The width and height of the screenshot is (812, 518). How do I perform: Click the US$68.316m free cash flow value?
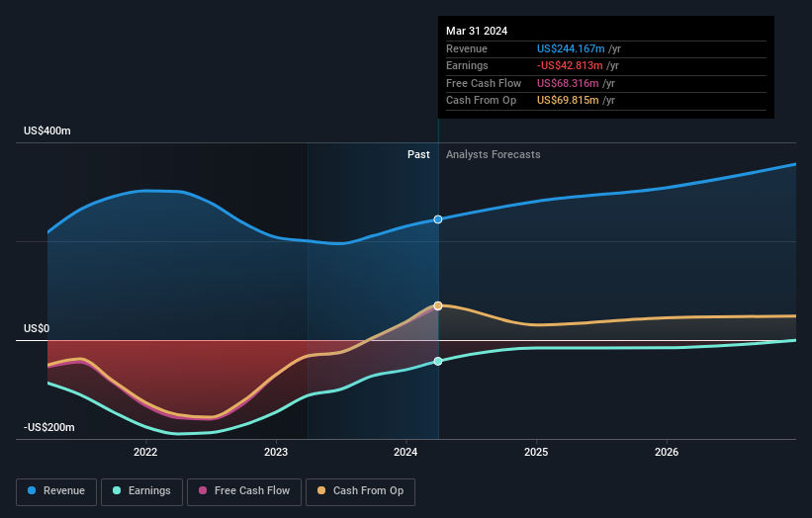568,83
